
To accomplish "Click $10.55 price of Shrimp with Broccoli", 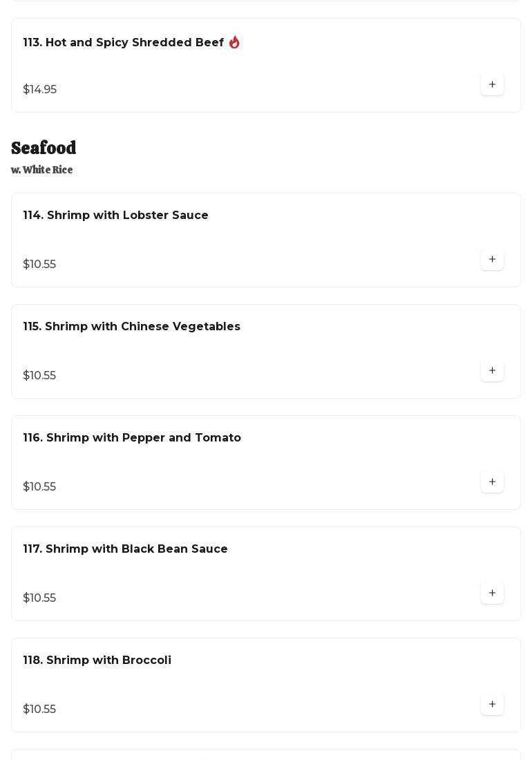I will tap(39, 710).
